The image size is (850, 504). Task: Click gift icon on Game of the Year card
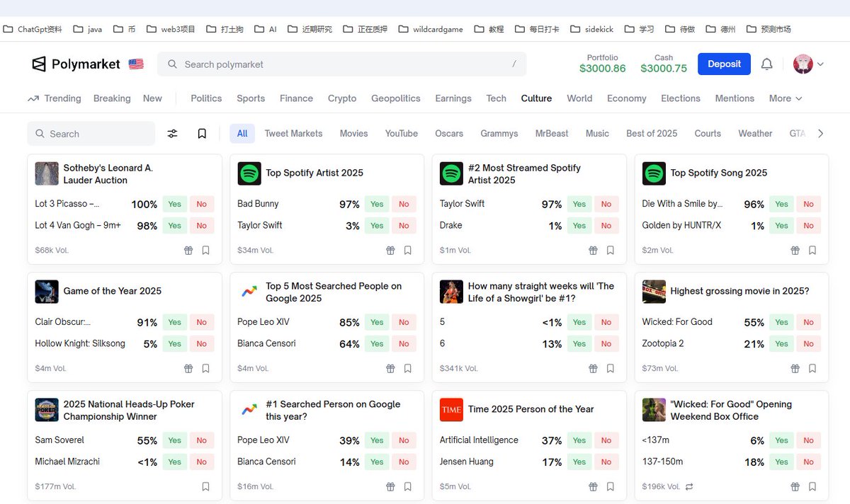point(188,369)
